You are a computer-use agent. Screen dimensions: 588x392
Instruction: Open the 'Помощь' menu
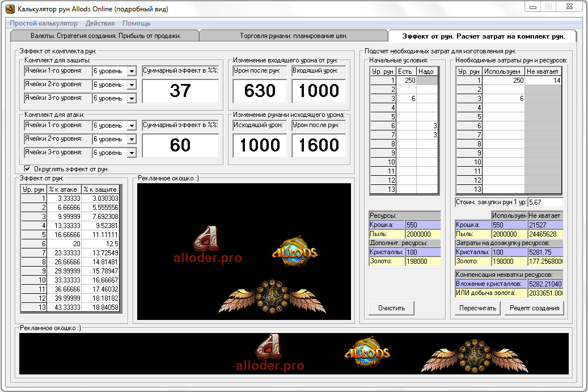[136, 23]
